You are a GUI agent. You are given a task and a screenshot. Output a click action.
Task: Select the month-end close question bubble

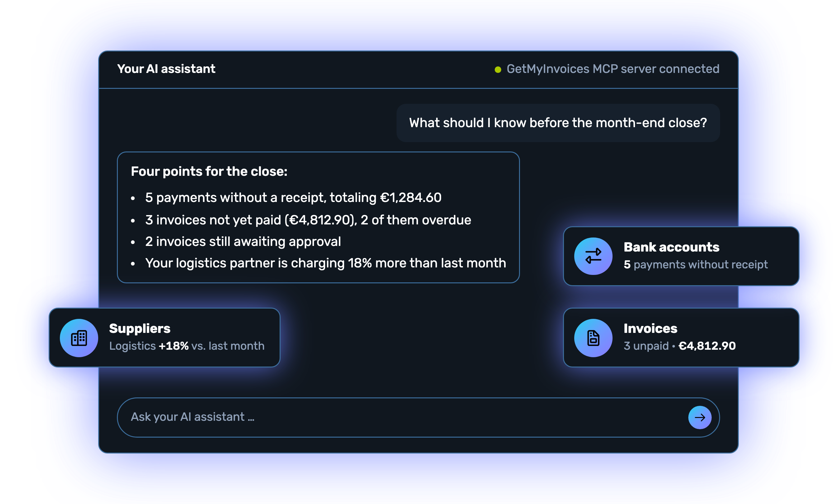(x=558, y=123)
